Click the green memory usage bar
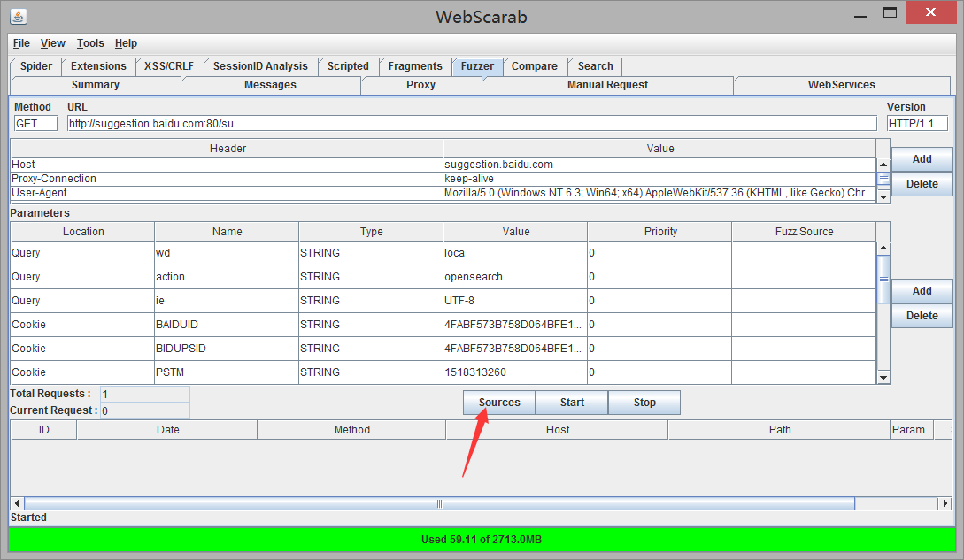 point(482,540)
